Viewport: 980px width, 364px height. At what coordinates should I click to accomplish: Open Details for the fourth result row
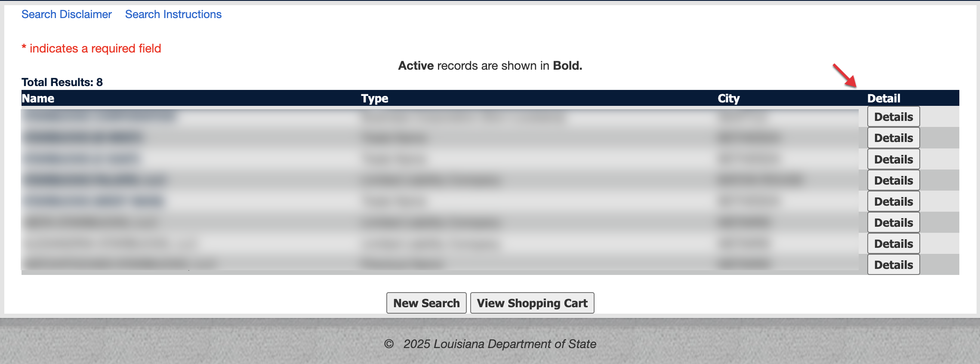tap(893, 180)
